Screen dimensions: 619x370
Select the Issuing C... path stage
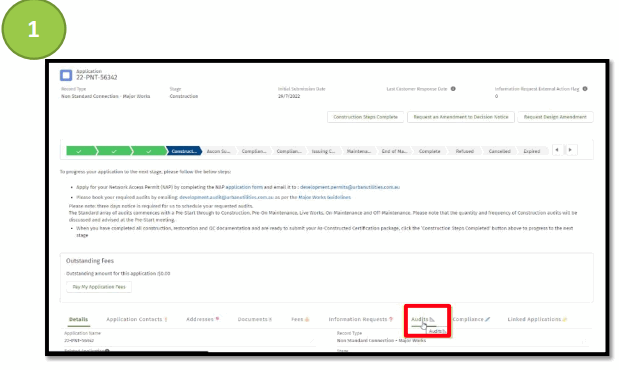click(x=323, y=151)
